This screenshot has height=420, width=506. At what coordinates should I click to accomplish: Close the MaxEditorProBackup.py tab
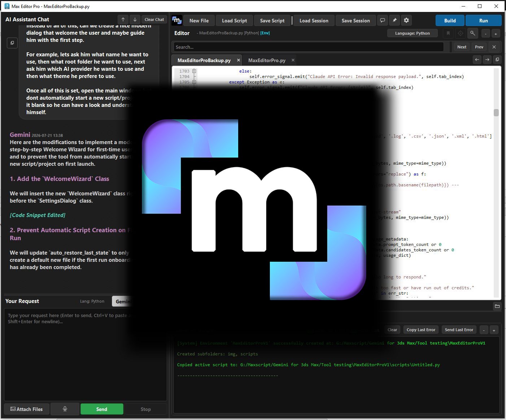coord(238,60)
